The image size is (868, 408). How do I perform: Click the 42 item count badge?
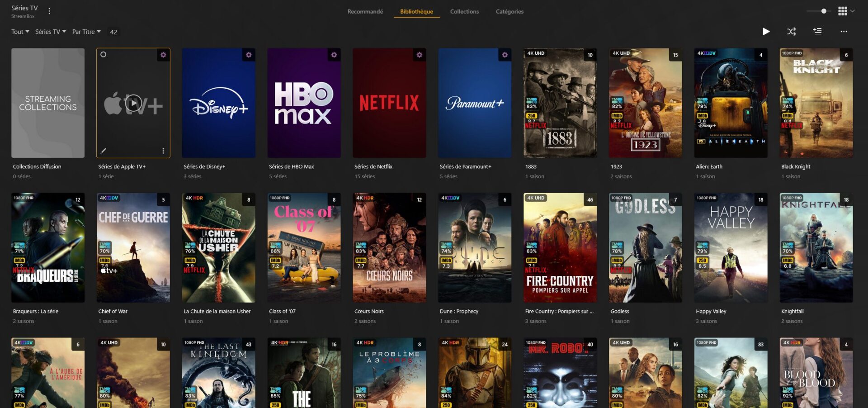click(x=113, y=32)
